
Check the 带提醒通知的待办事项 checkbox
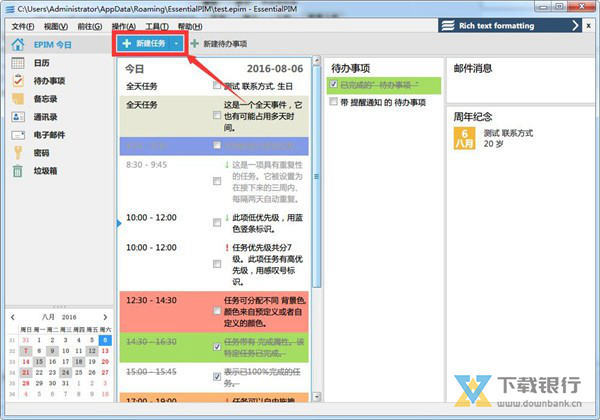[333, 102]
